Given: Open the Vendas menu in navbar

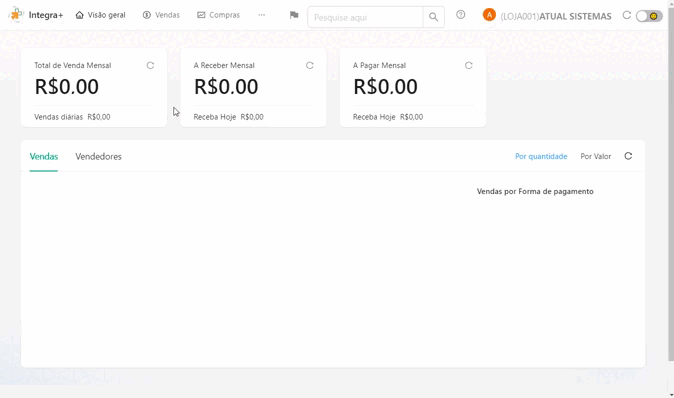Looking at the screenshot, I should pos(161,15).
